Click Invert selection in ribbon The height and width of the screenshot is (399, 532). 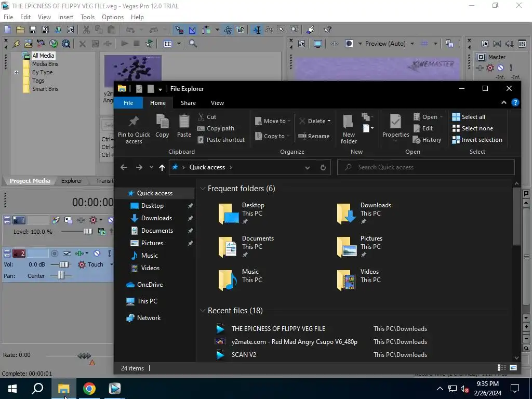[477, 140]
